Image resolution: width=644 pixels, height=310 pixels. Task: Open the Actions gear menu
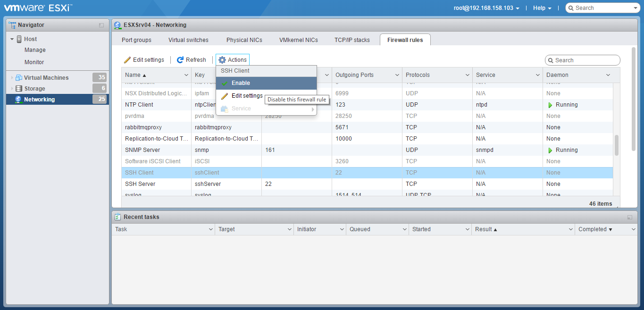233,60
